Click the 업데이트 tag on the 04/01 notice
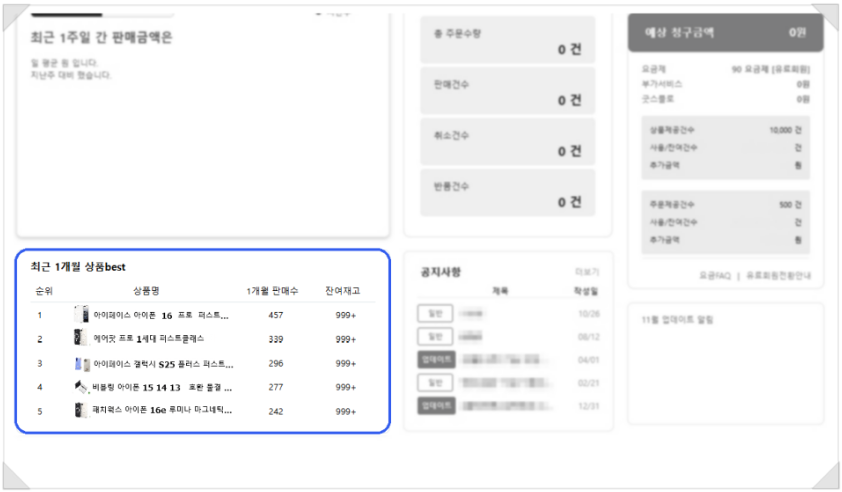Viewport: 842px width, 492px height. point(435,359)
